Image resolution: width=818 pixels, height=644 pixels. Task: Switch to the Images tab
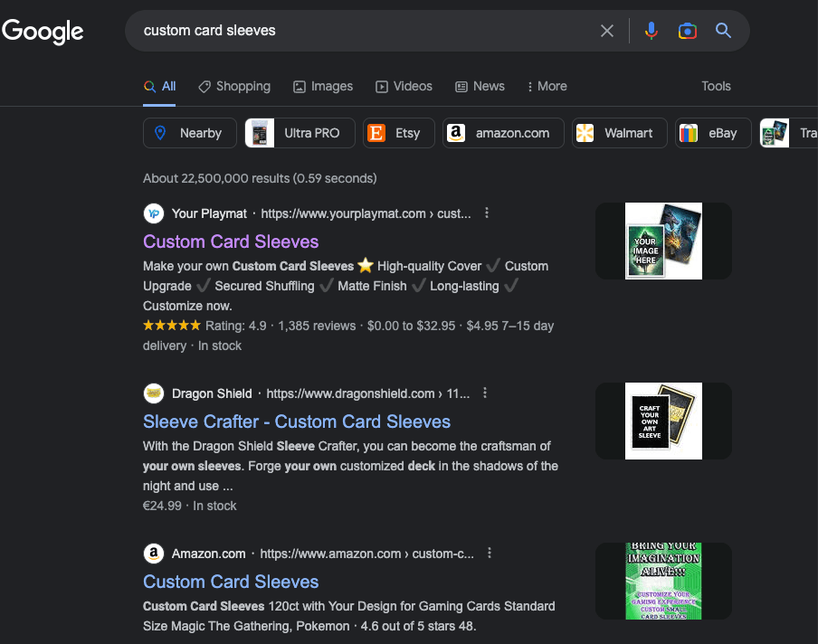point(323,87)
